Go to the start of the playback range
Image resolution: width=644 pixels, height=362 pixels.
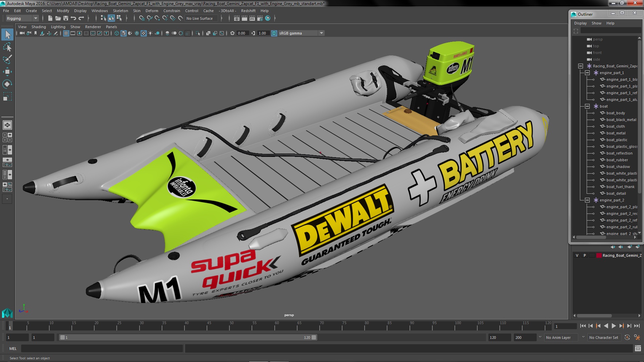point(583,326)
